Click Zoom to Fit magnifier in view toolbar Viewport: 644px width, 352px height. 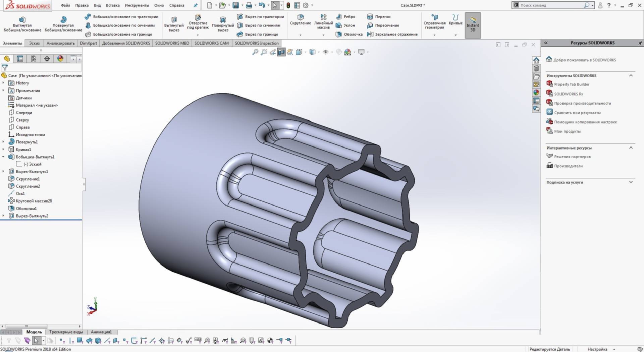[x=255, y=52]
